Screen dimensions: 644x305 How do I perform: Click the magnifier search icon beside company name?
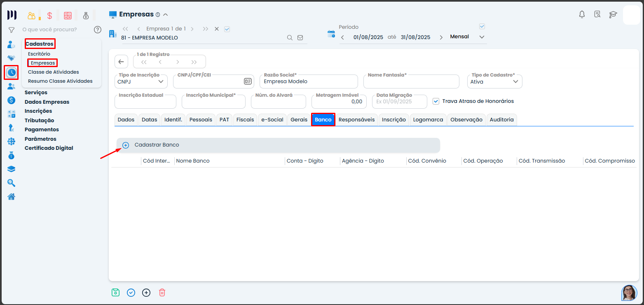pos(290,37)
